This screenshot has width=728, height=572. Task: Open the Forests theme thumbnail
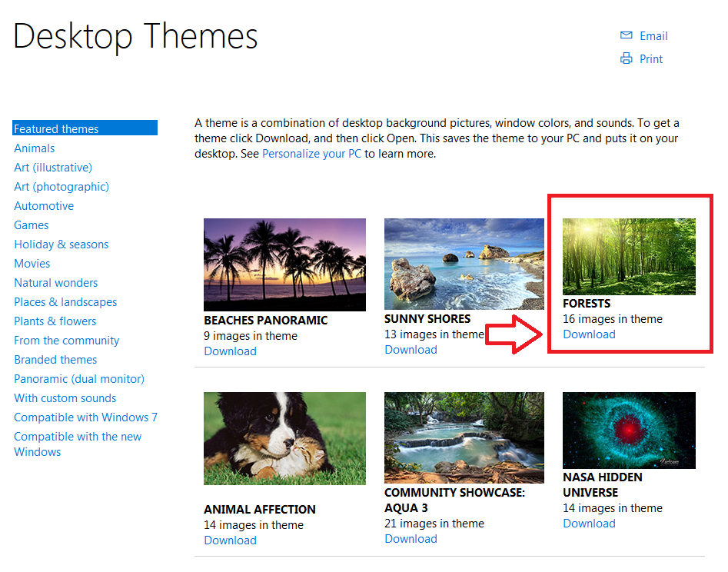629,257
